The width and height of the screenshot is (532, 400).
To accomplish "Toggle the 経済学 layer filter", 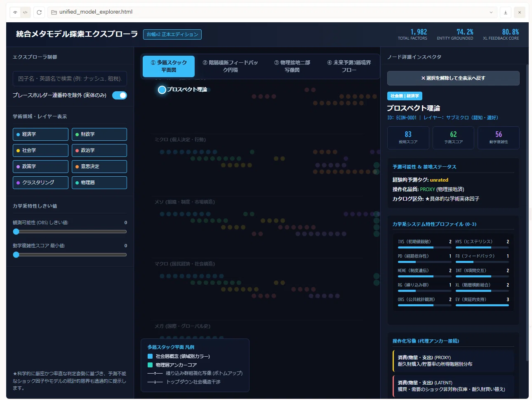I will click(x=40, y=134).
